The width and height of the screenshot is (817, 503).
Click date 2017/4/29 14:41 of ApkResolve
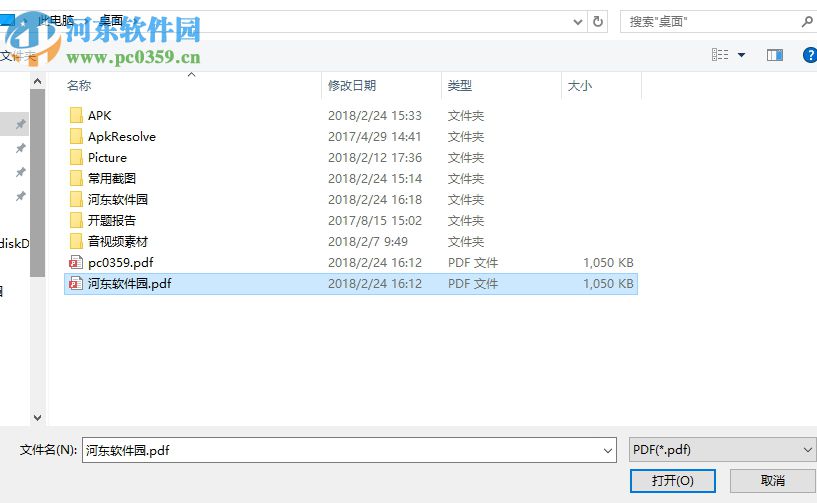click(x=375, y=137)
